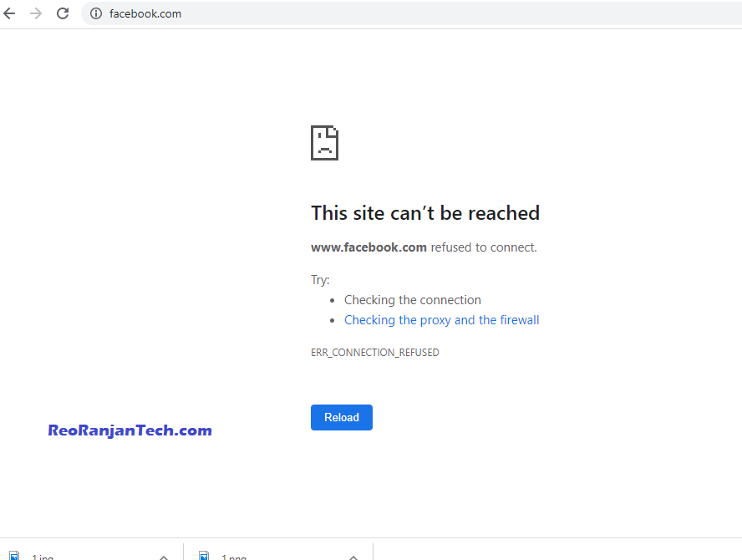Focus the address bar showing facebook.com
Screen dimensions: 742x560
pyautogui.click(x=412, y=13)
